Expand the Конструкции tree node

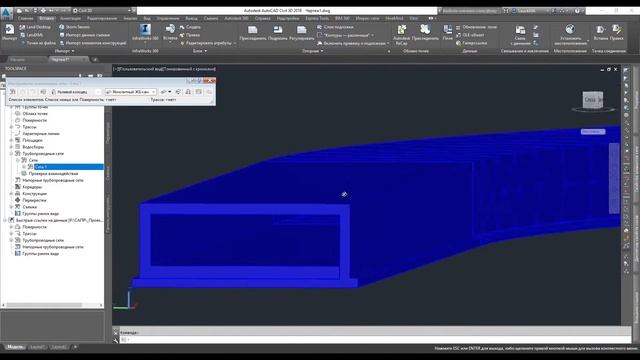click(11, 193)
